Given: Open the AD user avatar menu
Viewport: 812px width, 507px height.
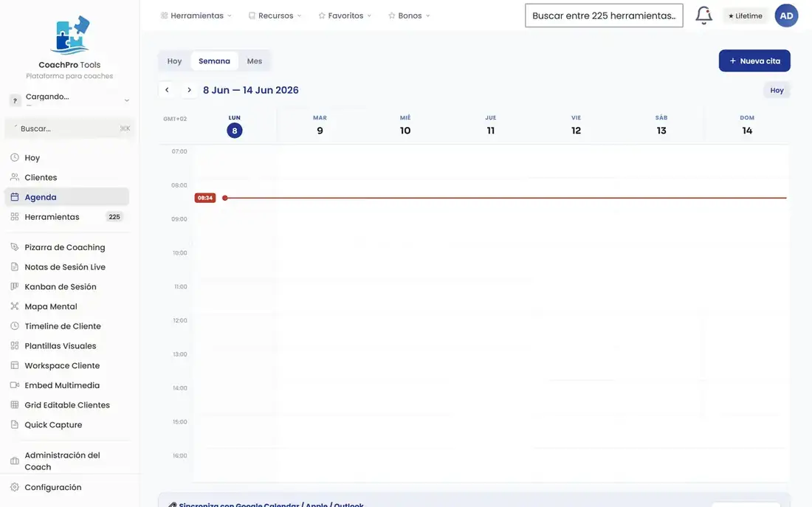Looking at the screenshot, I should point(786,15).
